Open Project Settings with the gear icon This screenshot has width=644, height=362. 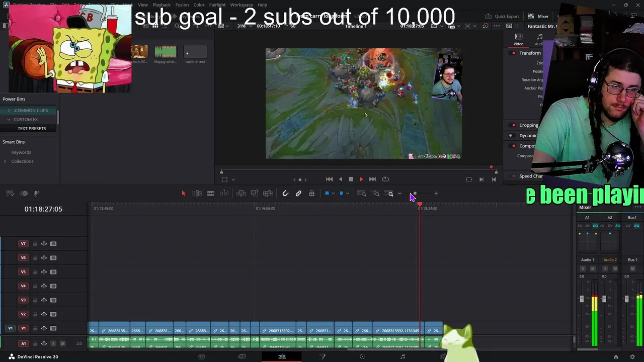tap(632, 357)
